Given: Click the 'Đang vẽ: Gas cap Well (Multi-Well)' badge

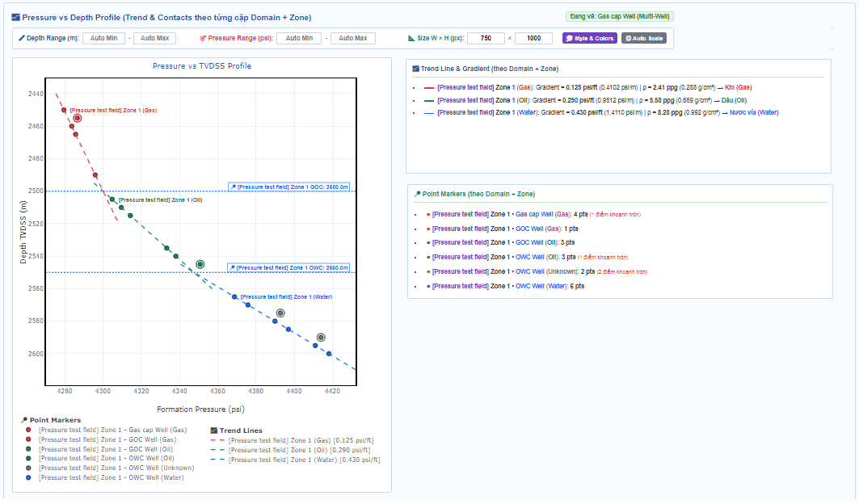Looking at the screenshot, I should point(620,16).
